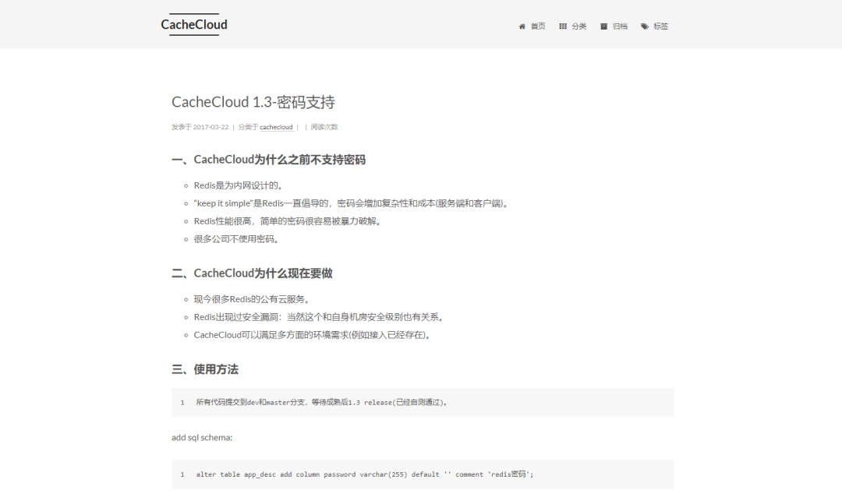
Task: Click the add sql schema paragraph
Action: pyautogui.click(x=202, y=438)
